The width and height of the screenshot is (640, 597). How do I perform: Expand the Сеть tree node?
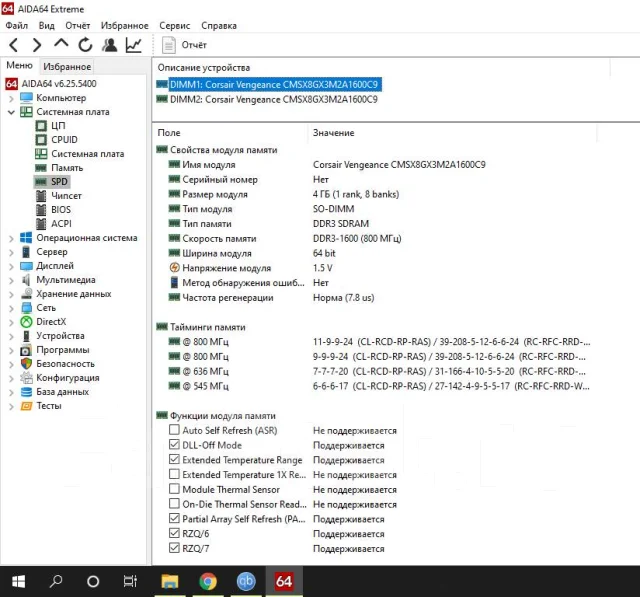pyautogui.click(x=11, y=308)
